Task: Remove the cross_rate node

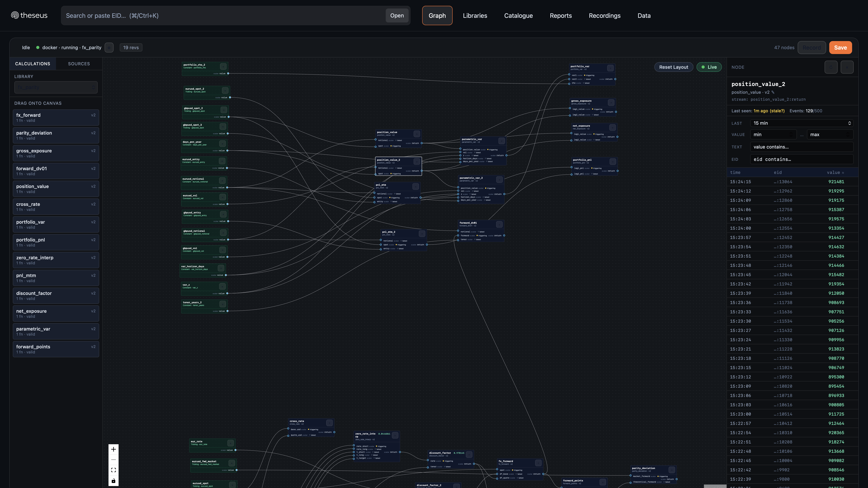Action: [330, 423]
